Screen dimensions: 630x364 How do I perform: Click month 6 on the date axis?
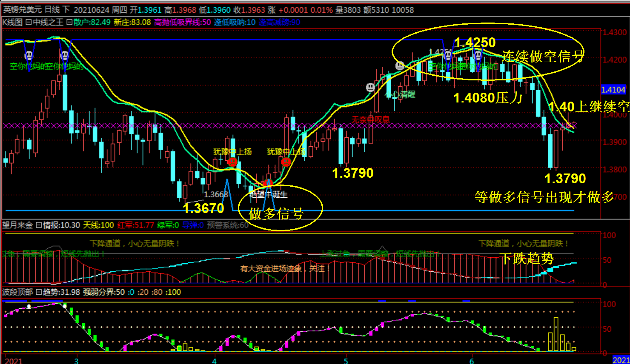point(472,361)
